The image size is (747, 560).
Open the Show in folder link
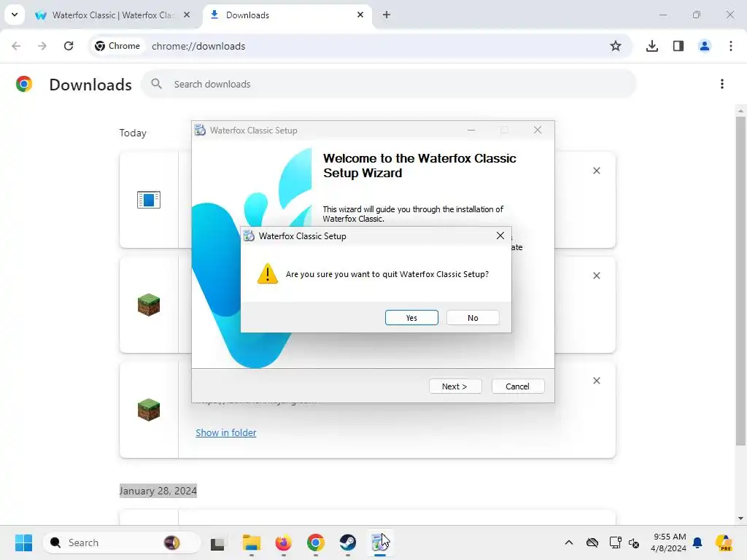tap(226, 432)
